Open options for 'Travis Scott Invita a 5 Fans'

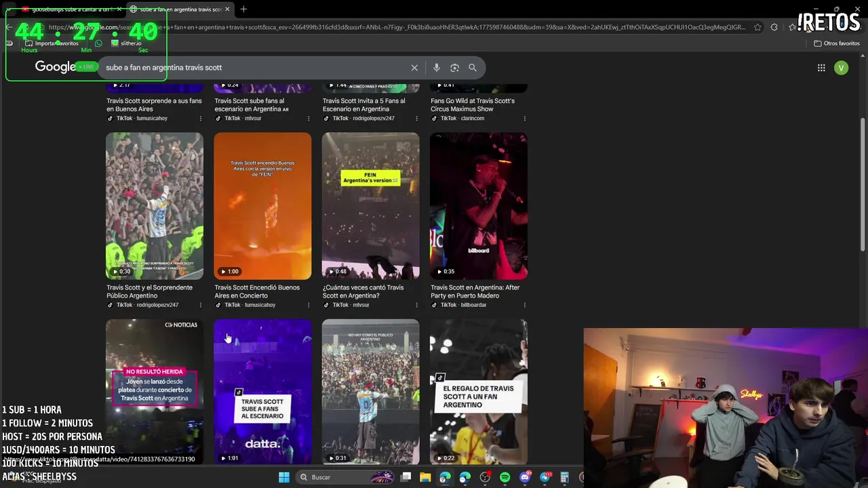click(416, 118)
